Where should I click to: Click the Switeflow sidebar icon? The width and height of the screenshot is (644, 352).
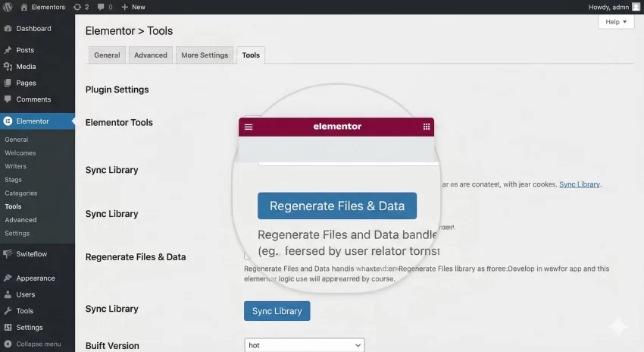click(8, 253)
